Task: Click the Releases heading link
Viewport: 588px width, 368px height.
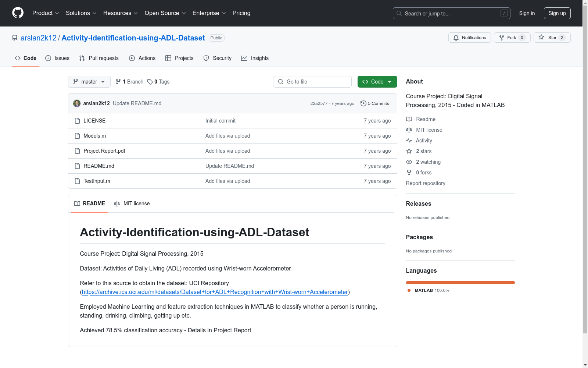Action: tap(419, 204)
